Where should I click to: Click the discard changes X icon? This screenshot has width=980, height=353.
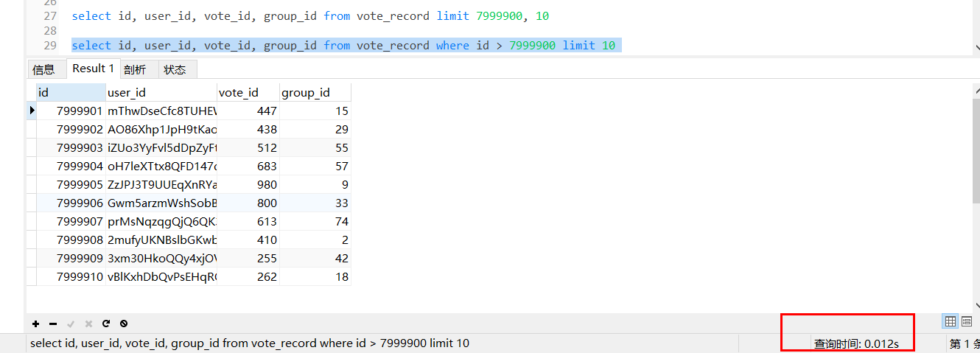coord(88,324)
